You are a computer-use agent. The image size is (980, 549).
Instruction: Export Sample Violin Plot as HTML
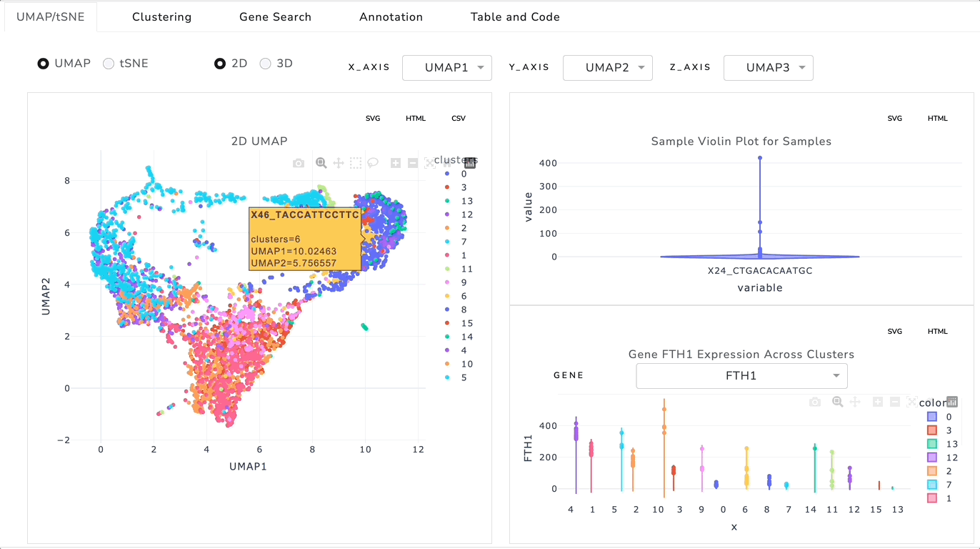pyautogui.click(x=938, y=118)
